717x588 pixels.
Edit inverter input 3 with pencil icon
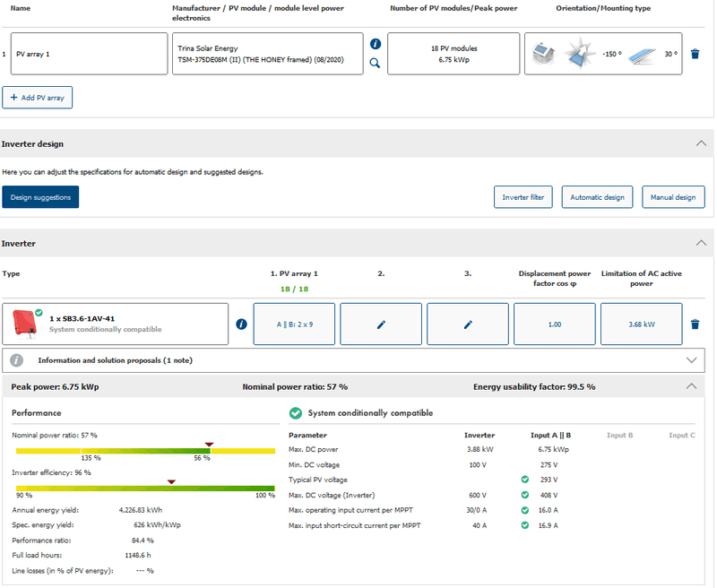[468, 324]
